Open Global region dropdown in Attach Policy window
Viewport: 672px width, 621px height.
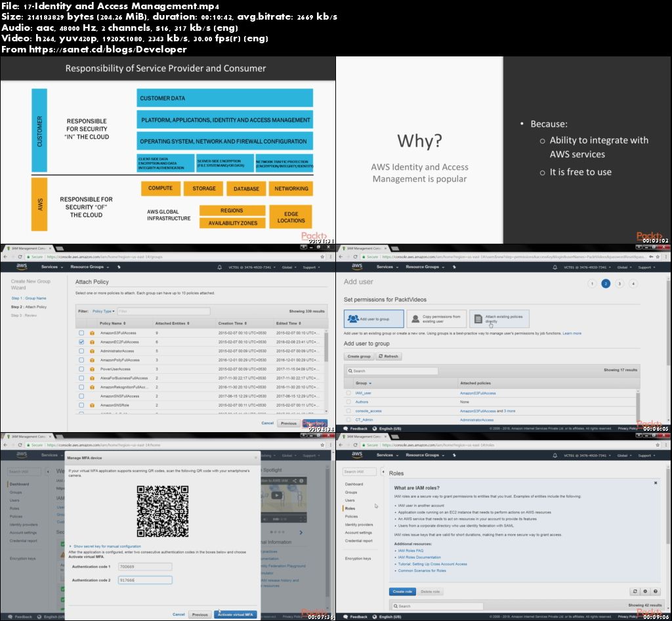coord(289,268)
